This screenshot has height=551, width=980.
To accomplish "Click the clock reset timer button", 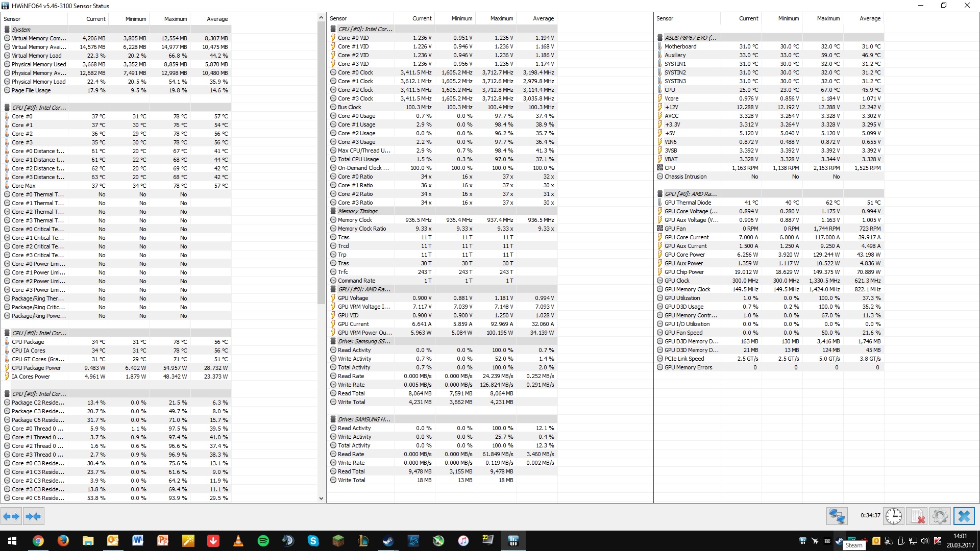I will click(x=893, y=516).
